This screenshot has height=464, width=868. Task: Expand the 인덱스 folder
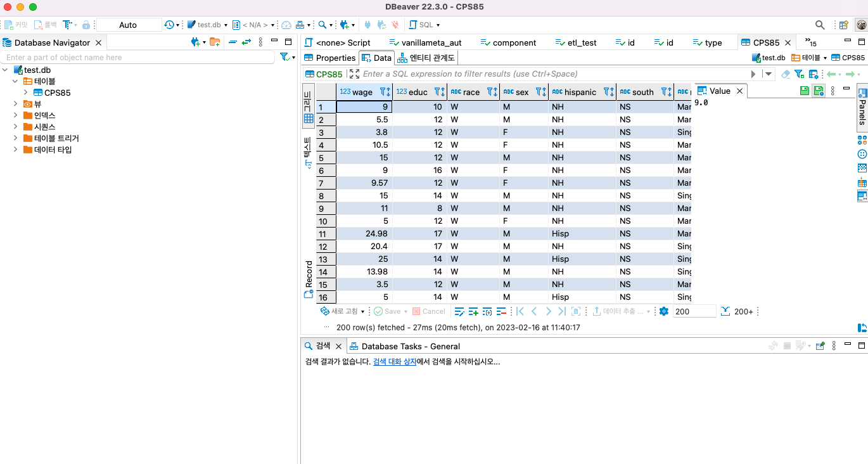point(16,115)
